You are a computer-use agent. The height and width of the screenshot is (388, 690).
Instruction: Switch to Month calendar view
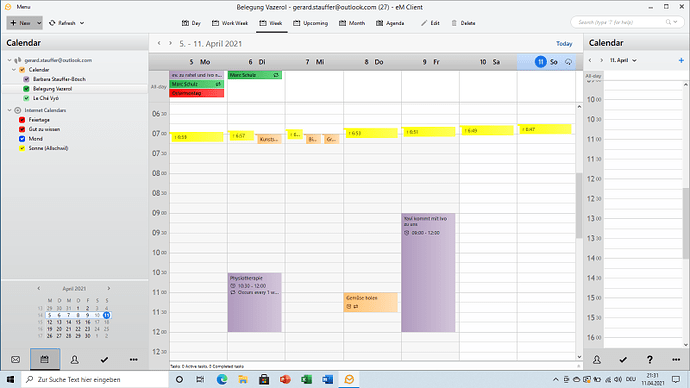point(352,23)
